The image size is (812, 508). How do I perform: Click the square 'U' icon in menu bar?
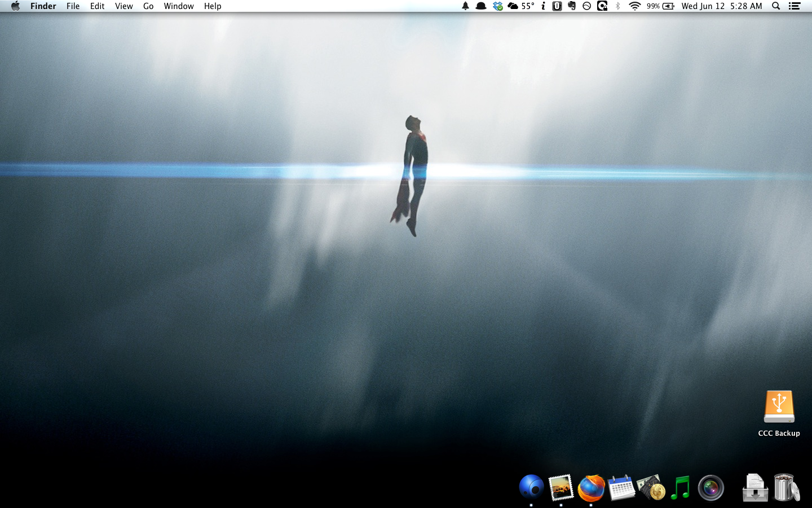coord(557,6)
